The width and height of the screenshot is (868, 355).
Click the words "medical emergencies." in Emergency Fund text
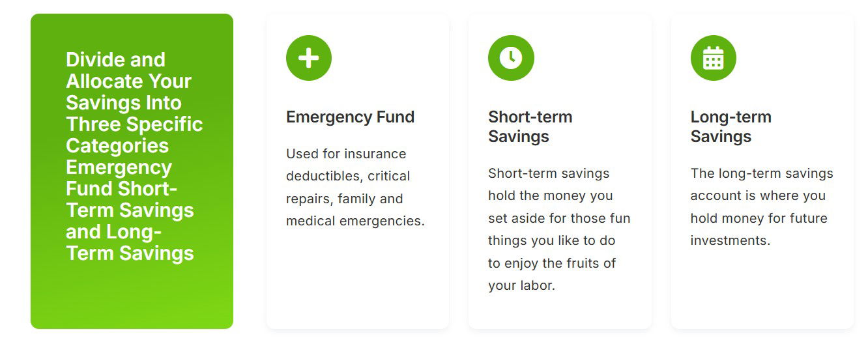[x=355, y=221]
